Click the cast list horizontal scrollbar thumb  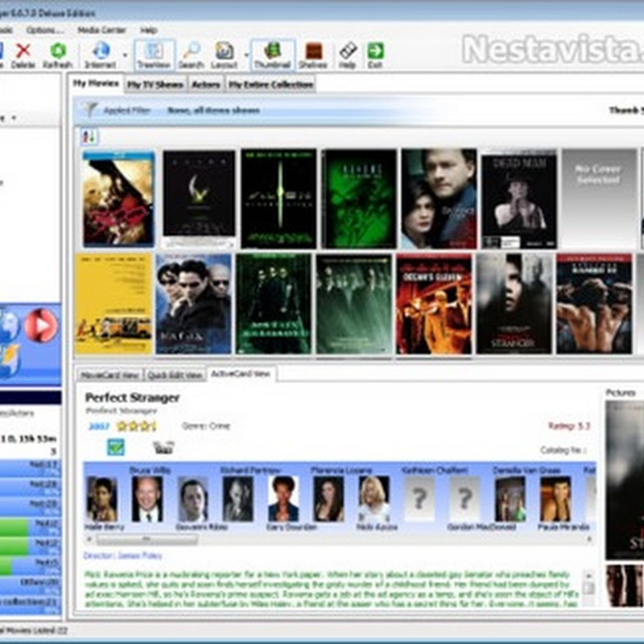click(x=147, y=539)
